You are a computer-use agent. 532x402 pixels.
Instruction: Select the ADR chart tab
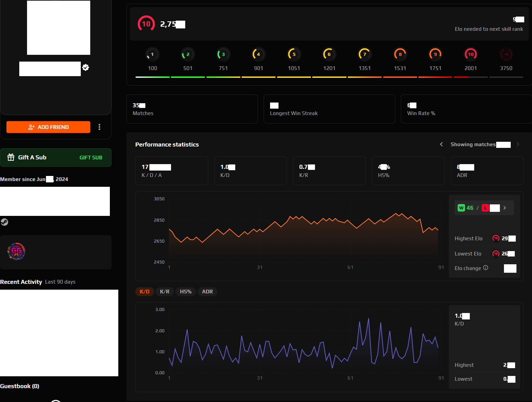tap(207, 292)
